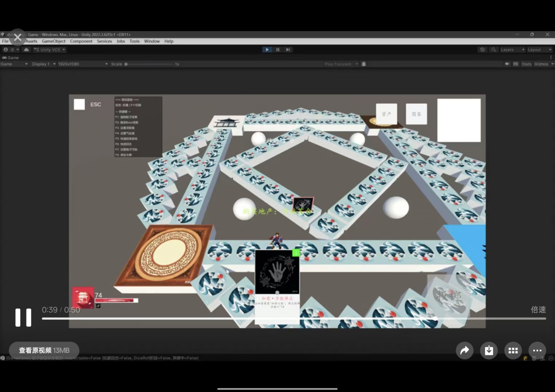Open the 倍速 playback speed option
This screenshot has width=555, height=392.
538,310
